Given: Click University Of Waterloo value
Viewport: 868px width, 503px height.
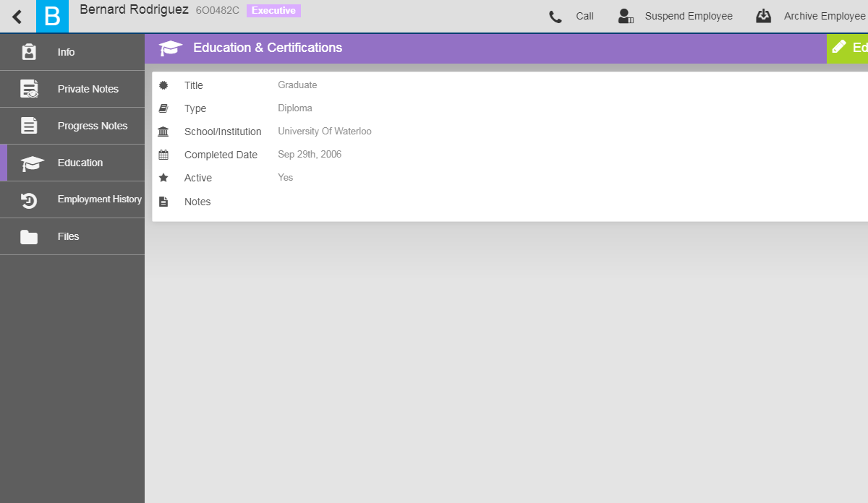Looking at the screenshot, I should click(325, 132).
